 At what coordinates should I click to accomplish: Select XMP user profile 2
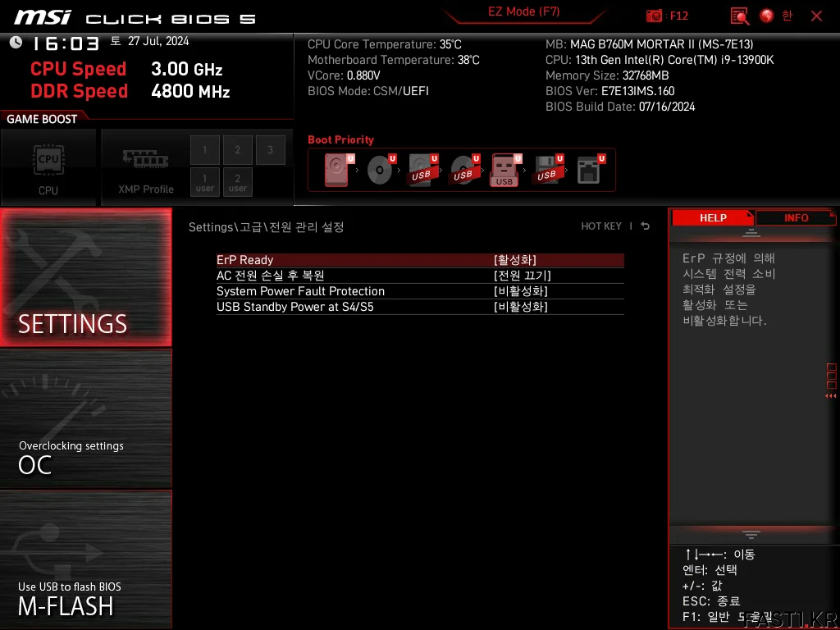237,182
